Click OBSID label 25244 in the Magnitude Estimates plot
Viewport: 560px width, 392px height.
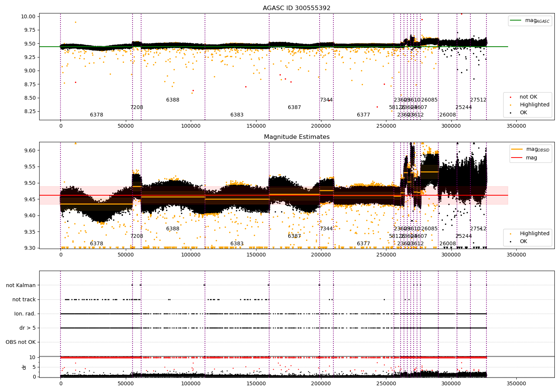pos(464,236)
